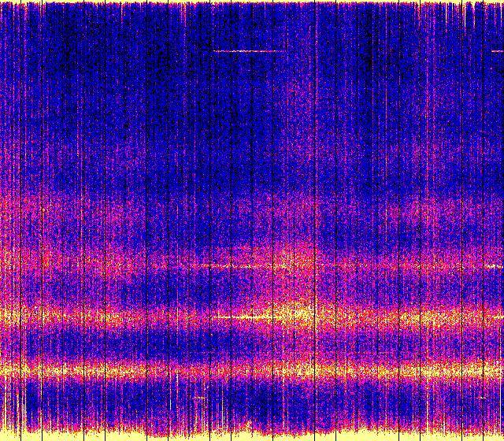Viewport: 504px width, 441px height.
Task: Click the lowest wide yellow horizontal band
Action: (x=252, y=369)
